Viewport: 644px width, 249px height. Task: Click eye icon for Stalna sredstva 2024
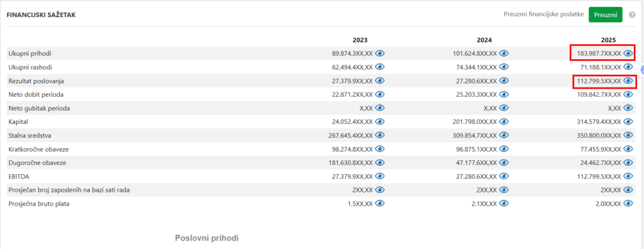pos(504,135)
